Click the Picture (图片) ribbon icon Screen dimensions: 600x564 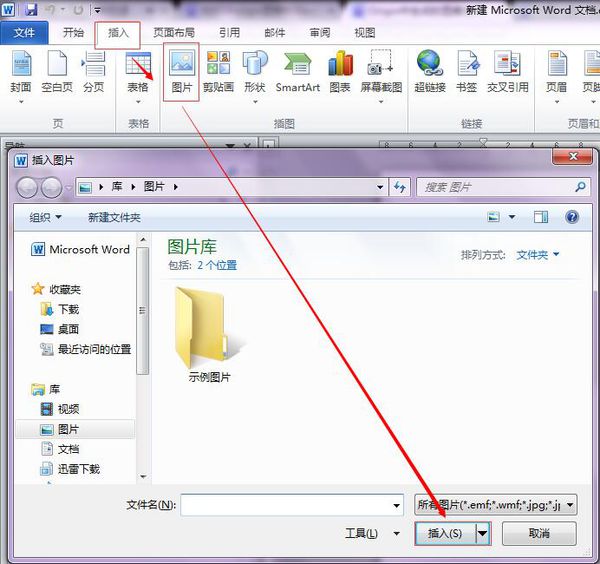pyautogui.click(x=182, y=63)
